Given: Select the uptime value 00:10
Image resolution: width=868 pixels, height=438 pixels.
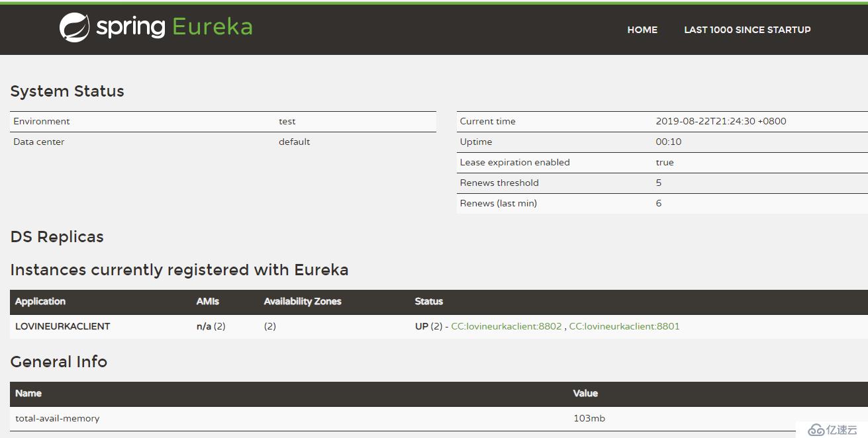Looking at the screenshot, I should pyautogui.click(x=669, y=142).
